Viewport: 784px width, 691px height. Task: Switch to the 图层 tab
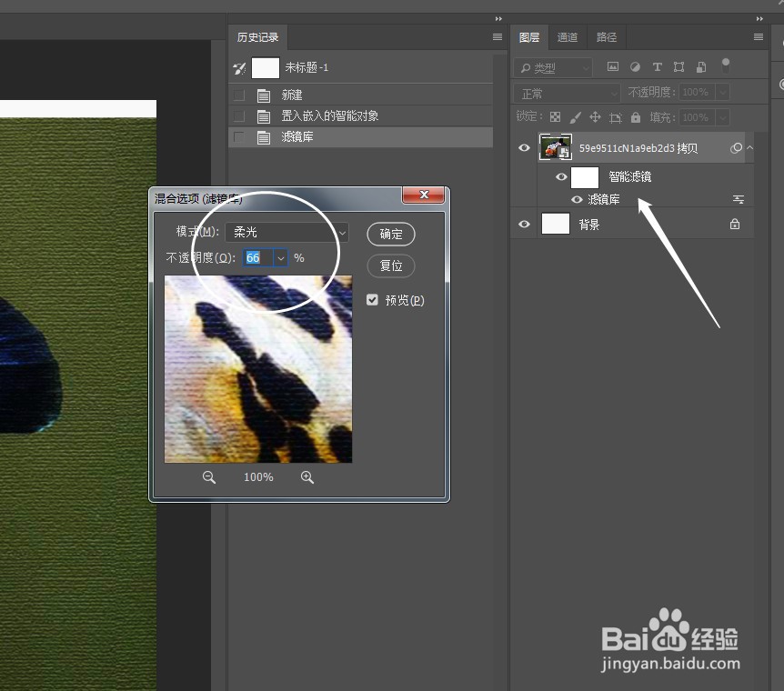(529, 37)
